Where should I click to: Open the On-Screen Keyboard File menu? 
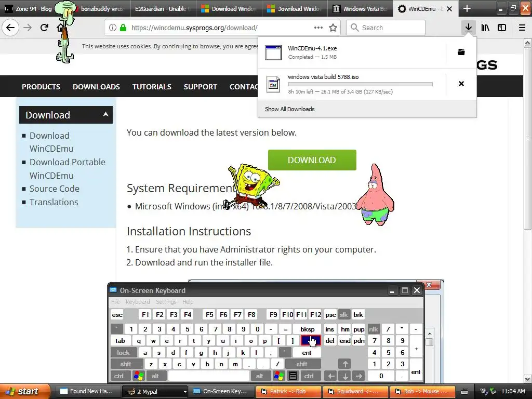pos(115,302)
